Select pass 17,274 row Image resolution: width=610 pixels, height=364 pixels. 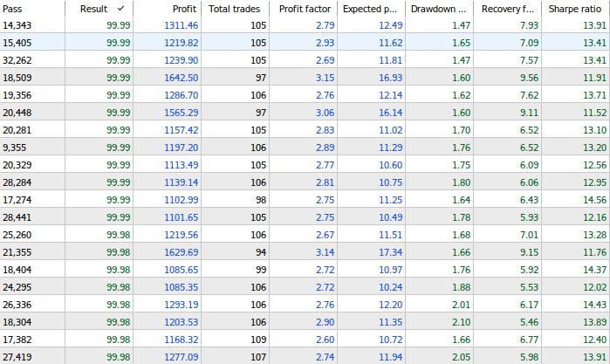(305, 200)
